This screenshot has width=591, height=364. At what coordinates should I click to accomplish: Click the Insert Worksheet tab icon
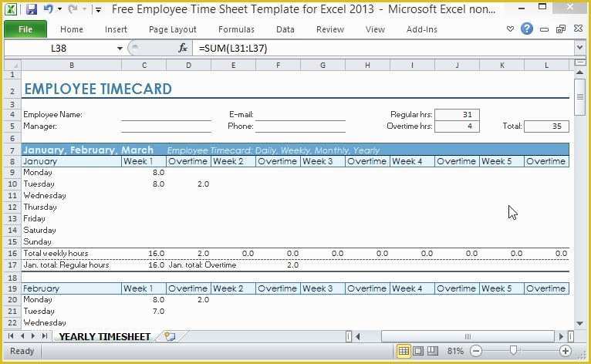(170, 336)
